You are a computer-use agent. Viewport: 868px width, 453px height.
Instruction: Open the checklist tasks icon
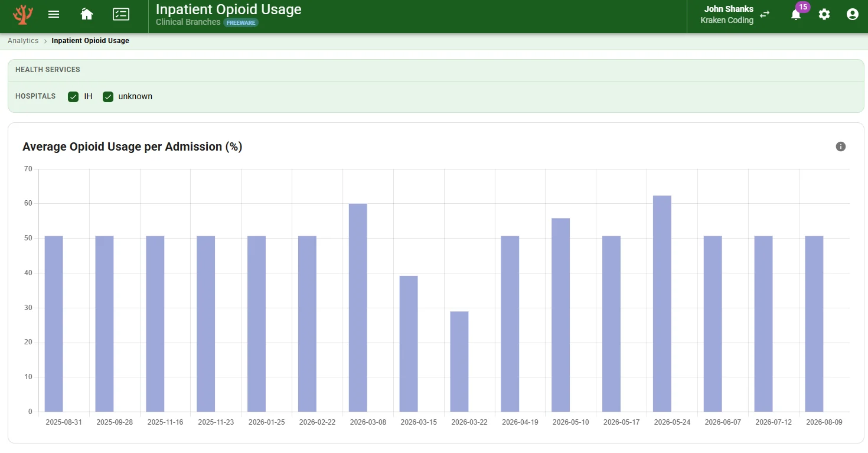tap(121, 14)
